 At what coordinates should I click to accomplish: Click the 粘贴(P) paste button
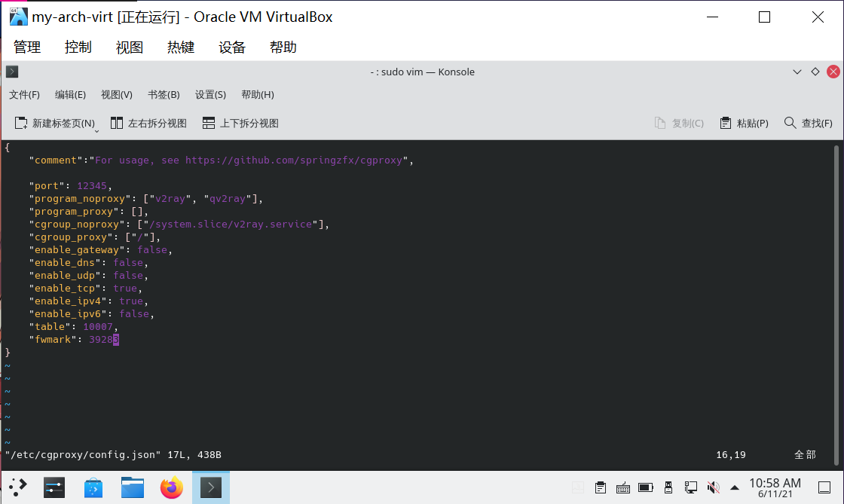coord(744,123)
